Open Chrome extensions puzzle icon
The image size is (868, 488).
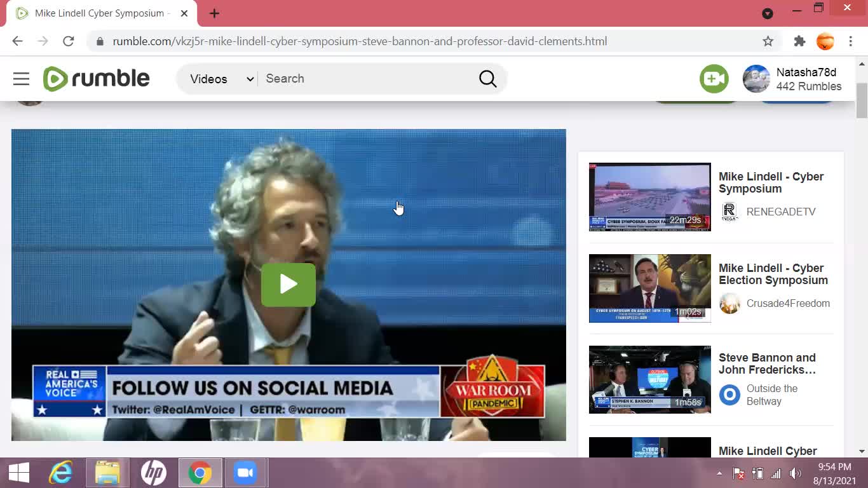point(799,41)
